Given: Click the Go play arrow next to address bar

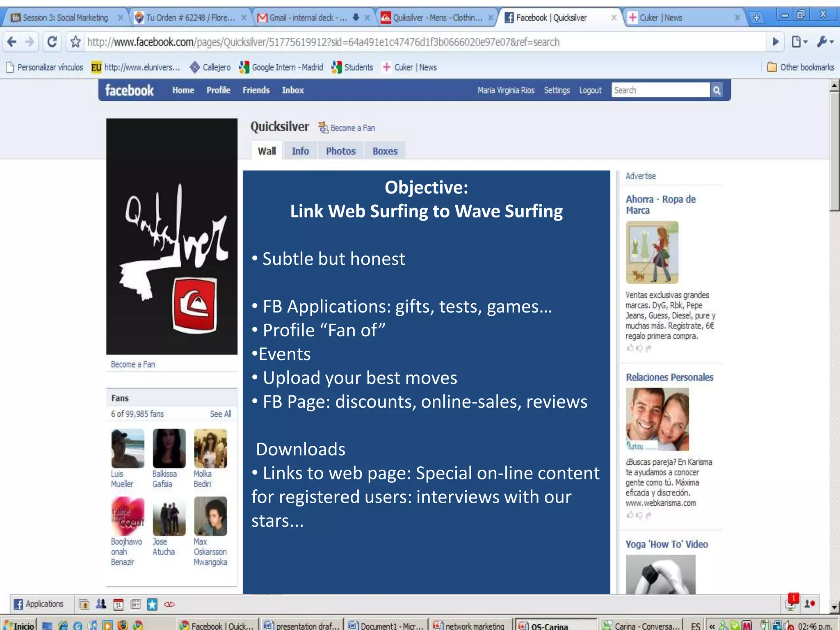Looking at the screenshot, I should (775, 42).
